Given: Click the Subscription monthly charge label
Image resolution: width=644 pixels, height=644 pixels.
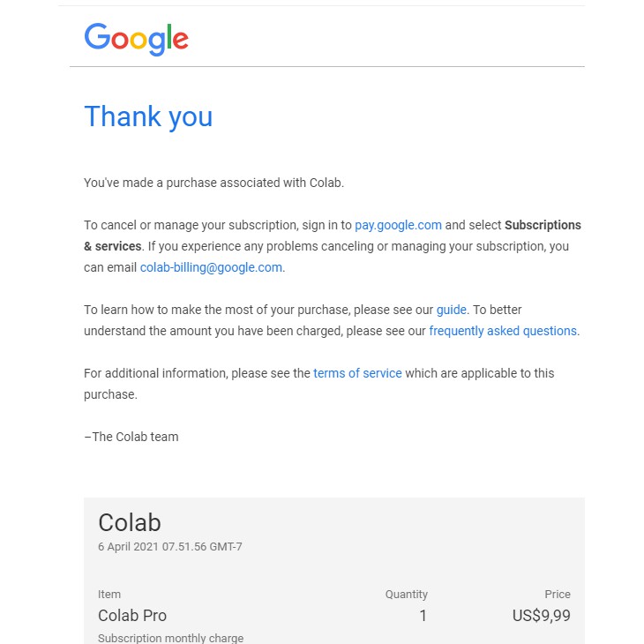Looking at the screenshot, I should [x=170, y=638].
